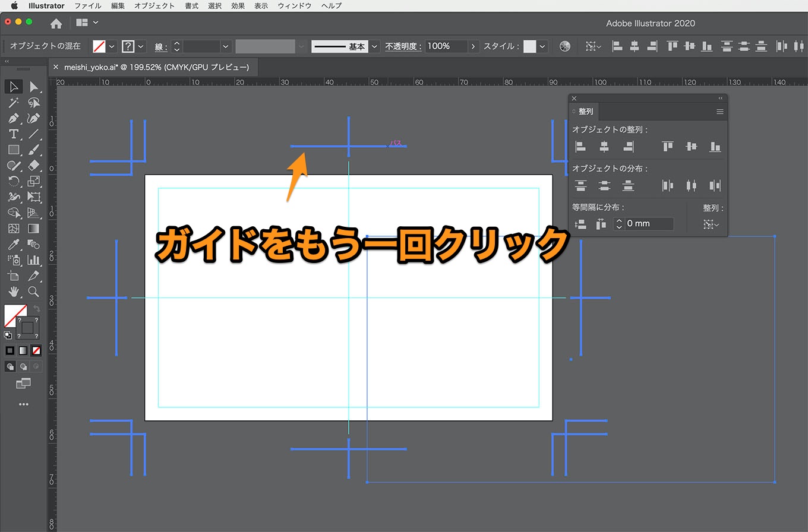808x532 pixels.
Task: Open brush definition 基本 dropdown
Action: [x=374, y=46]
